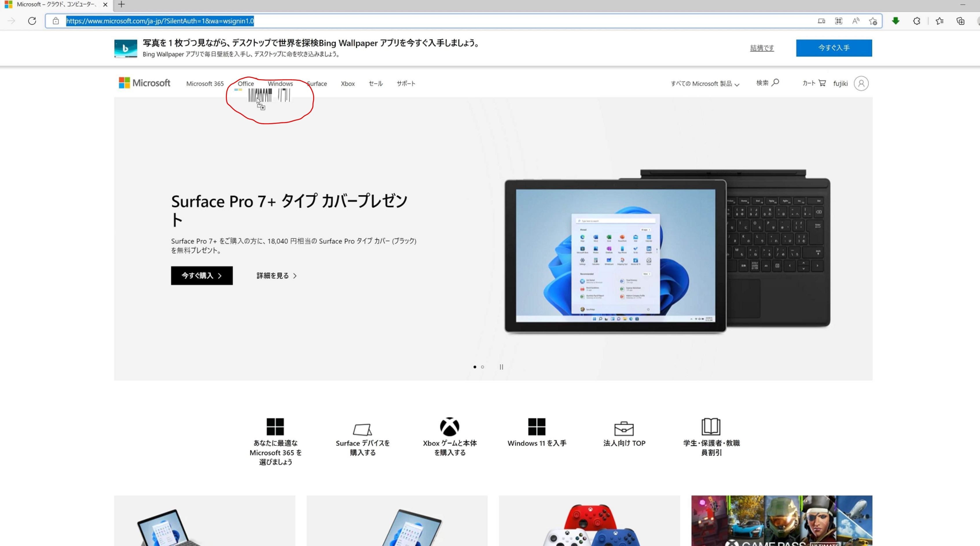
Task: Dismiss banner with 結構です link
Action: (762, 48)
